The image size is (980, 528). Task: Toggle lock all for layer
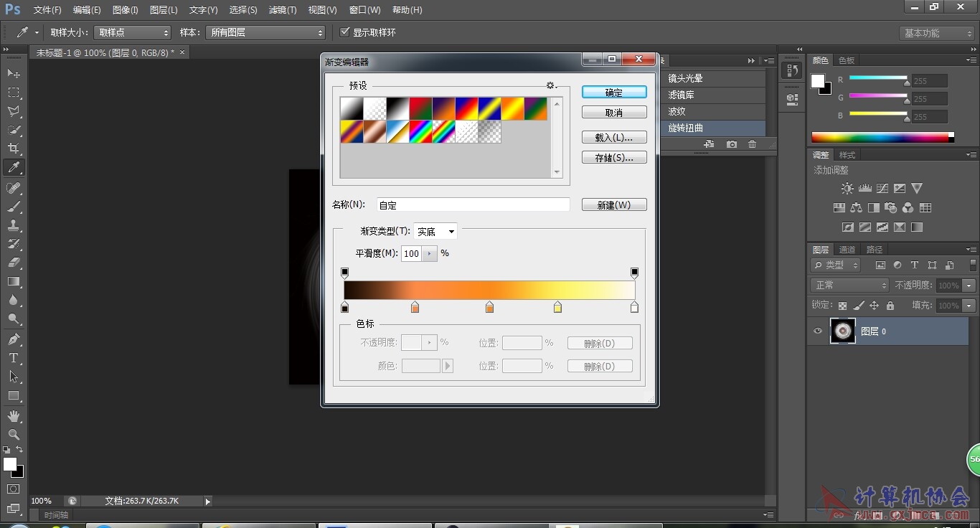890,306
